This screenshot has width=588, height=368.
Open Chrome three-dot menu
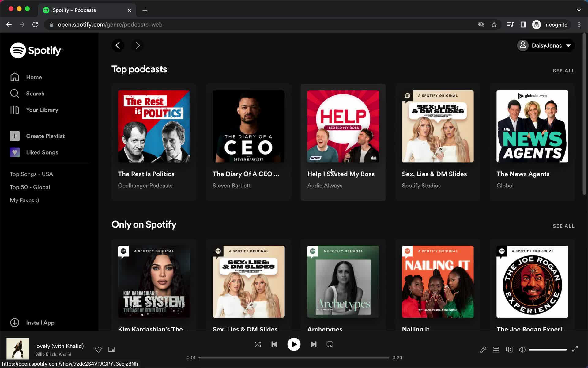(x=579, y=25)
